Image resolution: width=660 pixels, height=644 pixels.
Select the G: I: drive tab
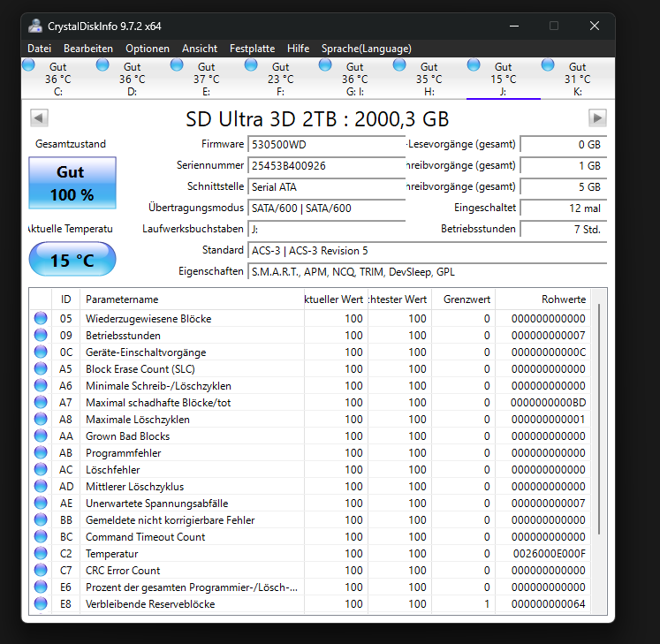point(354,79)
